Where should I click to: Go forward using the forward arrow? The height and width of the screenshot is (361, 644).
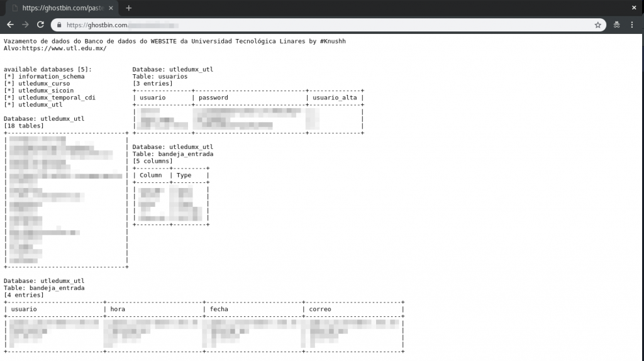(25, 25)
